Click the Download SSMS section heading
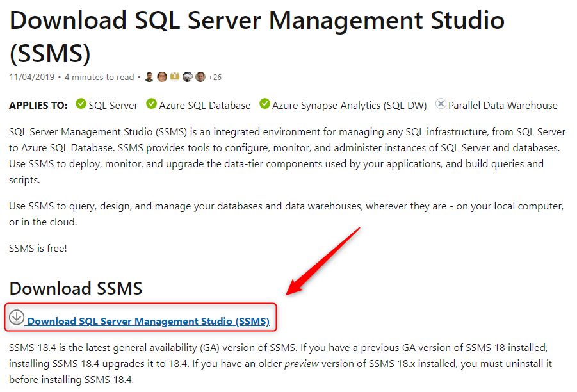 76,288
